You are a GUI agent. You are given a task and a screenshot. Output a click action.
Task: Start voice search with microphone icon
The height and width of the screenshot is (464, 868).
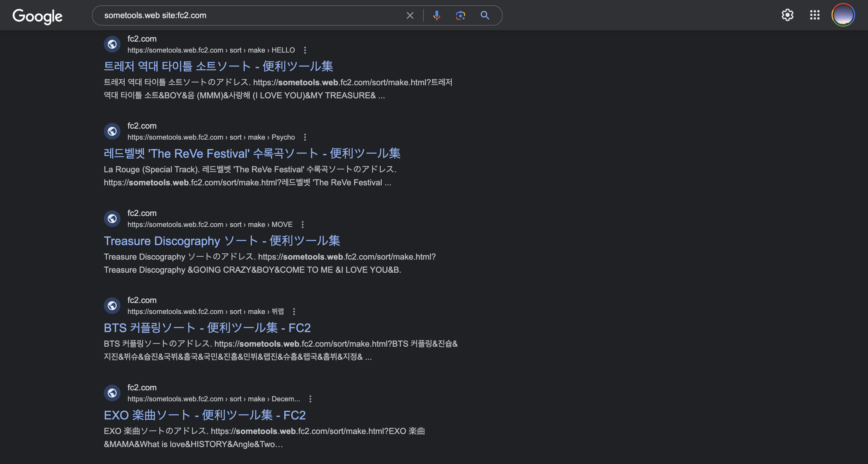[436, 15]
